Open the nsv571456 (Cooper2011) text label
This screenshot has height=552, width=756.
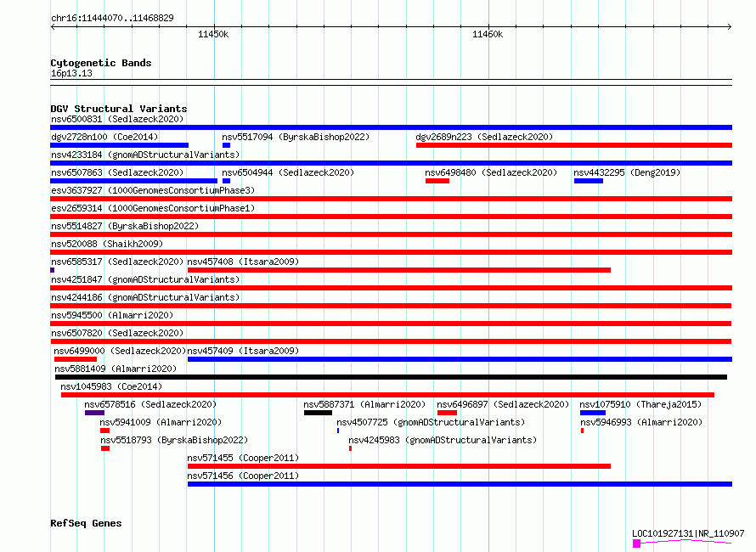pos(243,476)
